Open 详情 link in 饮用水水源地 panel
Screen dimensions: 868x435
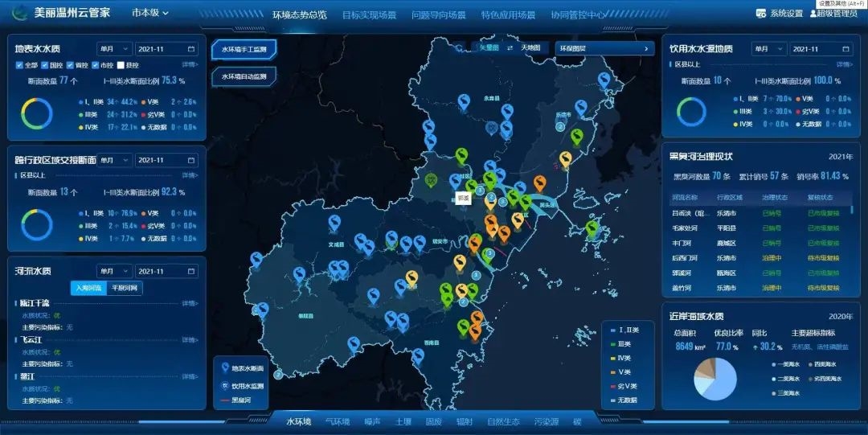point(844,64)
